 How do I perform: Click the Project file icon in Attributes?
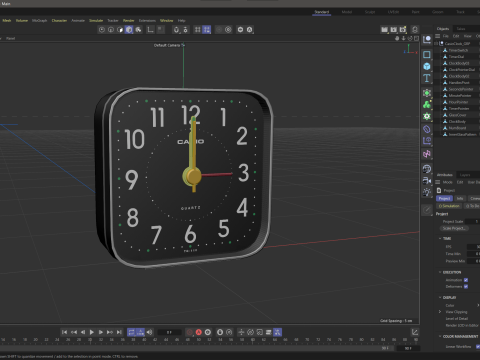point(439,190)
